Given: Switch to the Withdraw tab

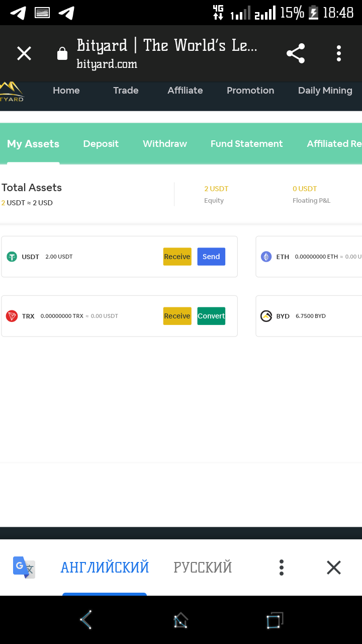Looking at the screenshot, I should [x=165, y=144].
